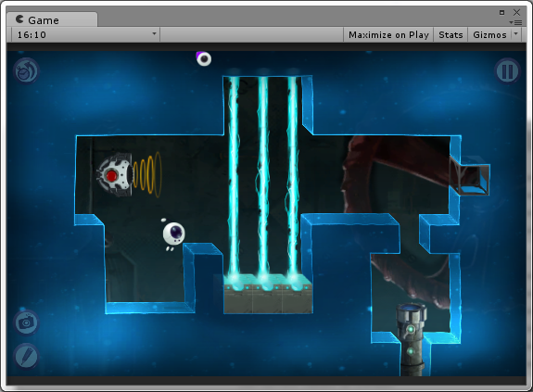Screen dimensions: 533x392
Task: Click the camera screenshot icon
Action: tap(26, 322)
